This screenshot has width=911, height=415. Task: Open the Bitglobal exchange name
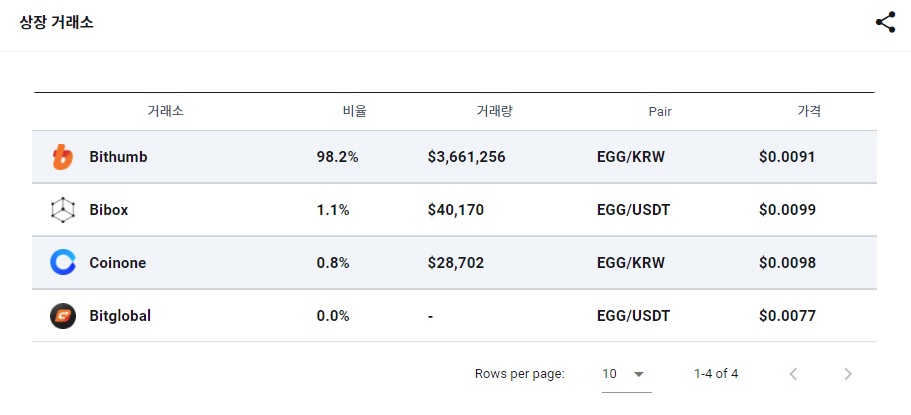pyautogui.click(x=120, y=316)
